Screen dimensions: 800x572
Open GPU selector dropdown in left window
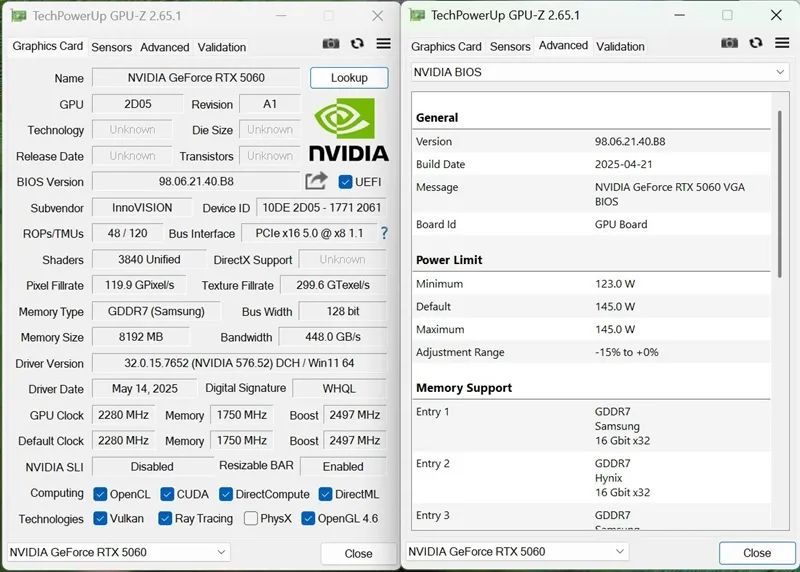[x=118, y=552]
